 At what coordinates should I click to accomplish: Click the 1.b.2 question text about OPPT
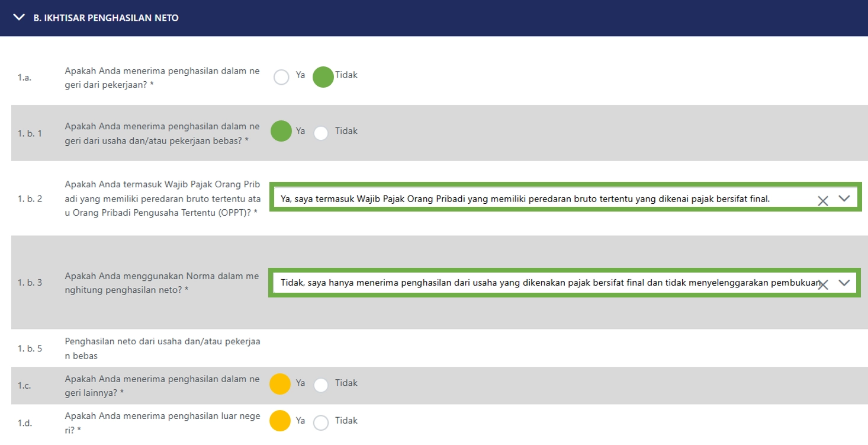pos(162,199)
